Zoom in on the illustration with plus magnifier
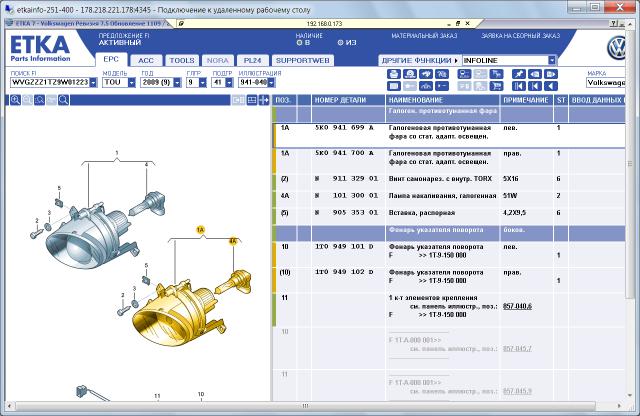 tap(16, 100)
